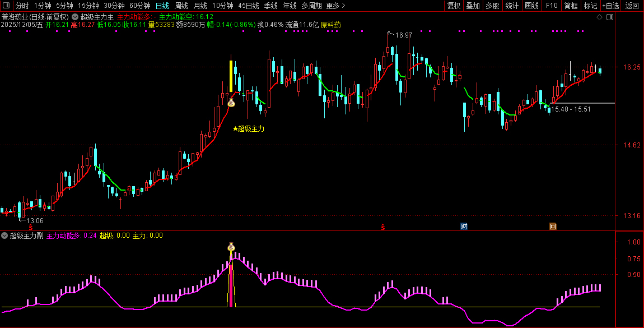The image size is (644, 328).
Task: Open the 更多 periods expander
Action: (x=335, y=6)
